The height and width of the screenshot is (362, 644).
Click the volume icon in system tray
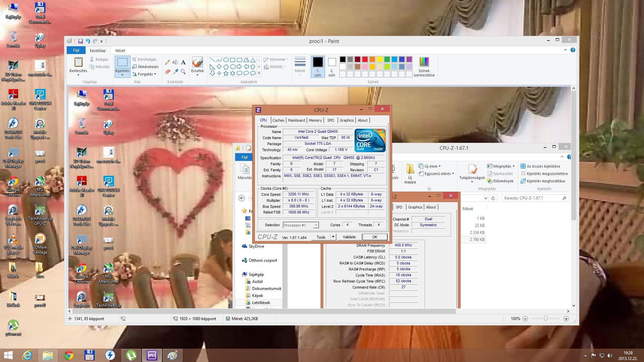(610, 356)
